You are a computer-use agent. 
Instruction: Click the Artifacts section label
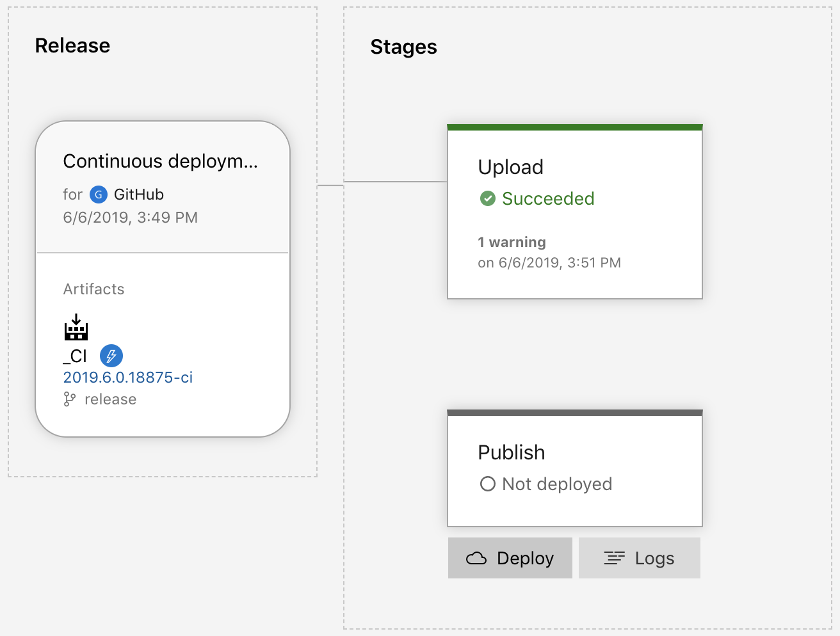(93, 289)
